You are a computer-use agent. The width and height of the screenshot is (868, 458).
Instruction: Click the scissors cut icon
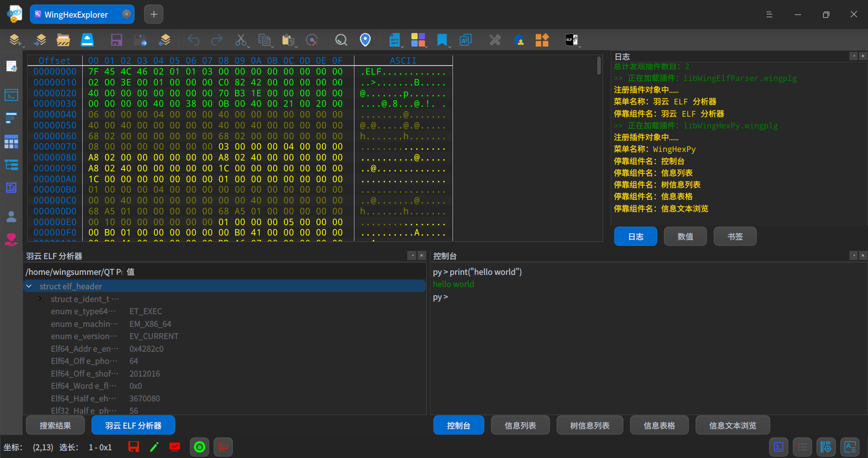pyautogui.click(x=241, y=40)
